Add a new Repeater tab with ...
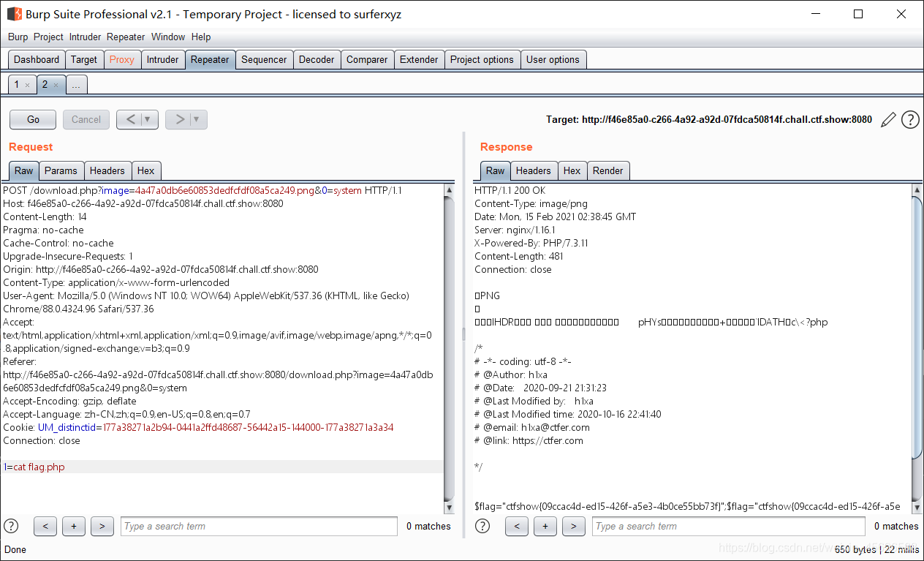This screenshot has height=561, width=924. tap(76, 85)
